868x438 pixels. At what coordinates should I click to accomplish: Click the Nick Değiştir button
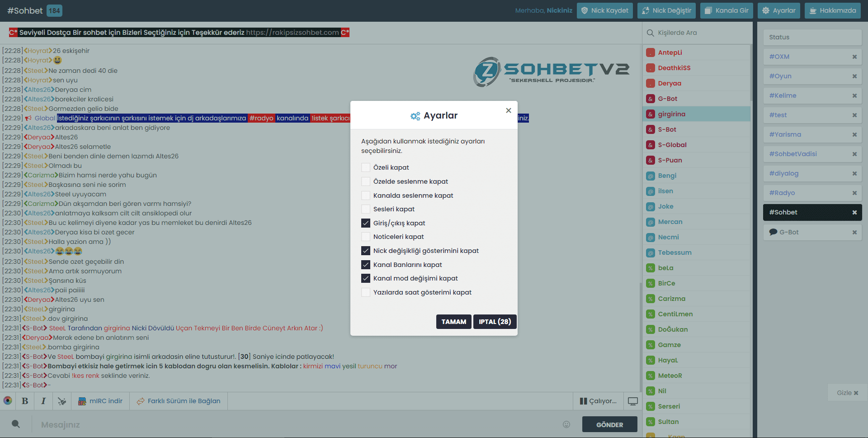pyautogui.click(x=666, y=10)
